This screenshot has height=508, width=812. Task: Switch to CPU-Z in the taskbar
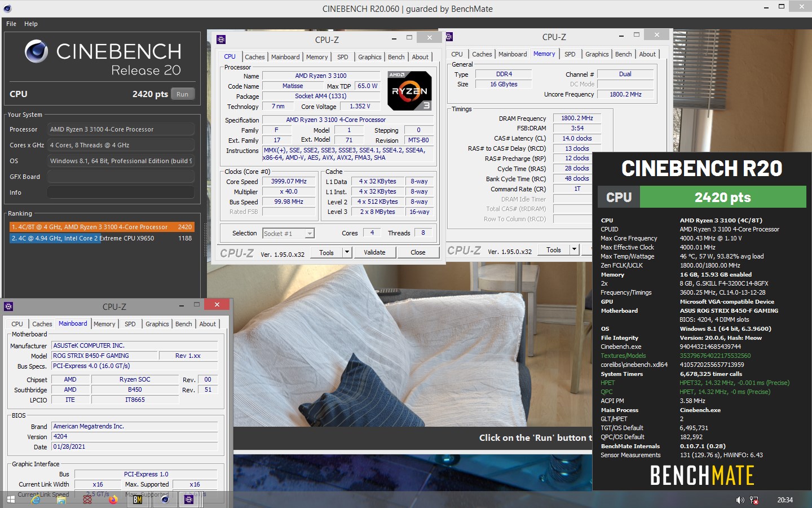coord(189,500)
